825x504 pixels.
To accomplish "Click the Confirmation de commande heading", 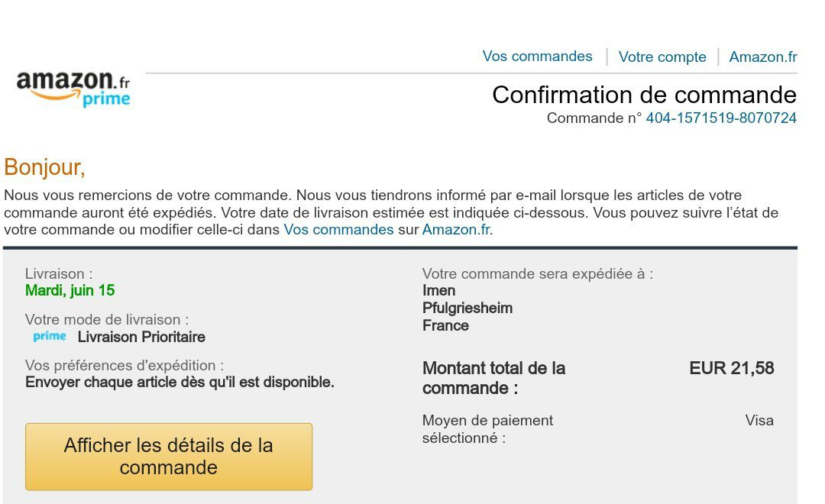I will pos(644,95).
